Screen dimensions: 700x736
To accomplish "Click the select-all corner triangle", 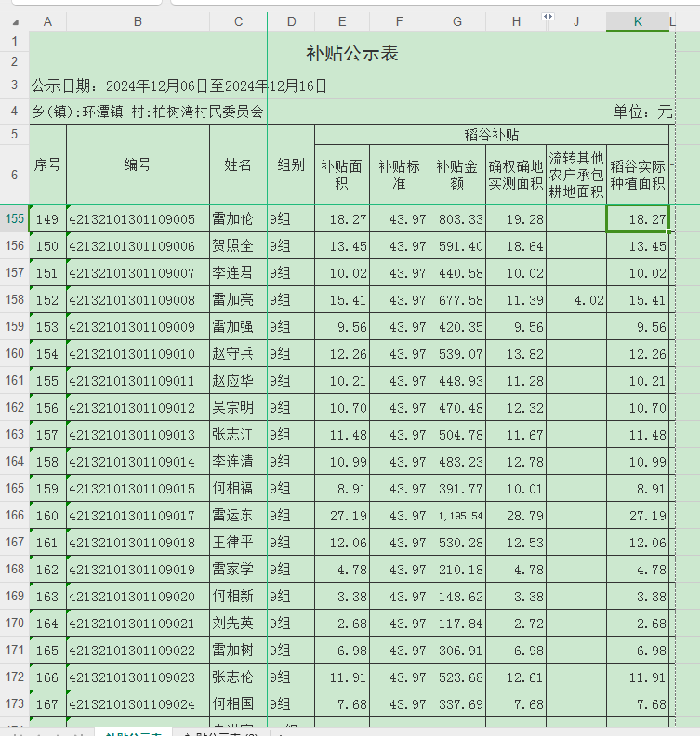I will [16, 22].
